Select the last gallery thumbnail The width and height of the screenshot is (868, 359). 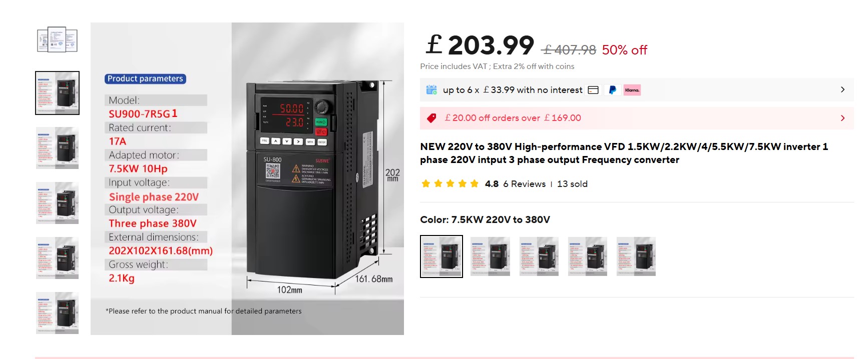click(57, 313)
